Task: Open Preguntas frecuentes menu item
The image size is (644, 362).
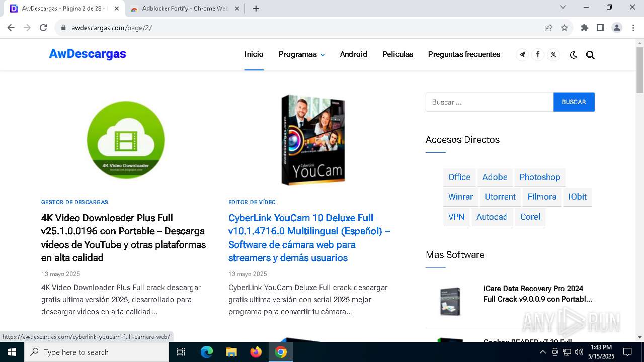Action: coord(464,54)
